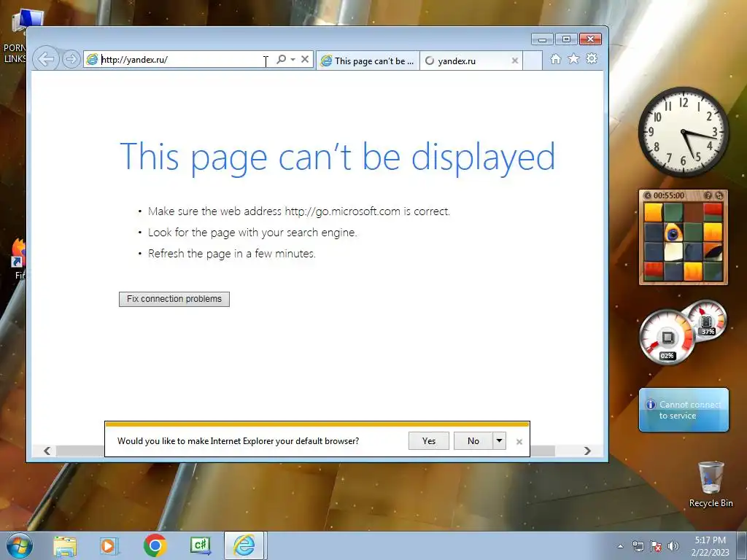Click the "Cannot connect to service" gadget
Viewport: 747px width, 560px height.
point(684,410)
